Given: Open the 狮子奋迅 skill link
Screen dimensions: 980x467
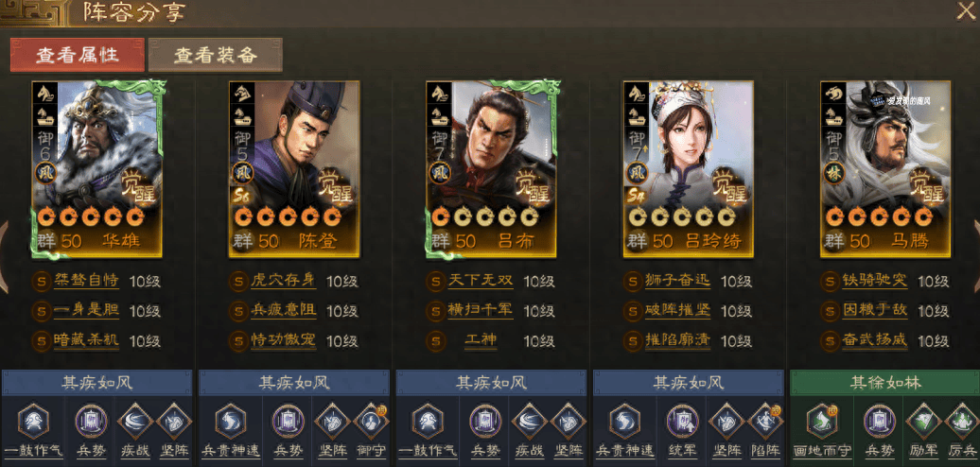Looking at the screenshot, I should pyautogui.click(x=677, y=281).
